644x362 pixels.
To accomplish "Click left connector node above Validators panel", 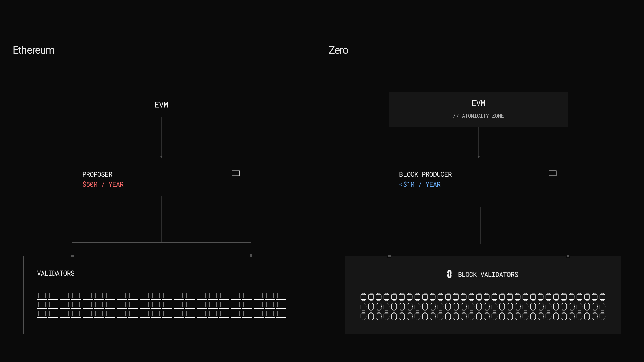I will [72, 256].
